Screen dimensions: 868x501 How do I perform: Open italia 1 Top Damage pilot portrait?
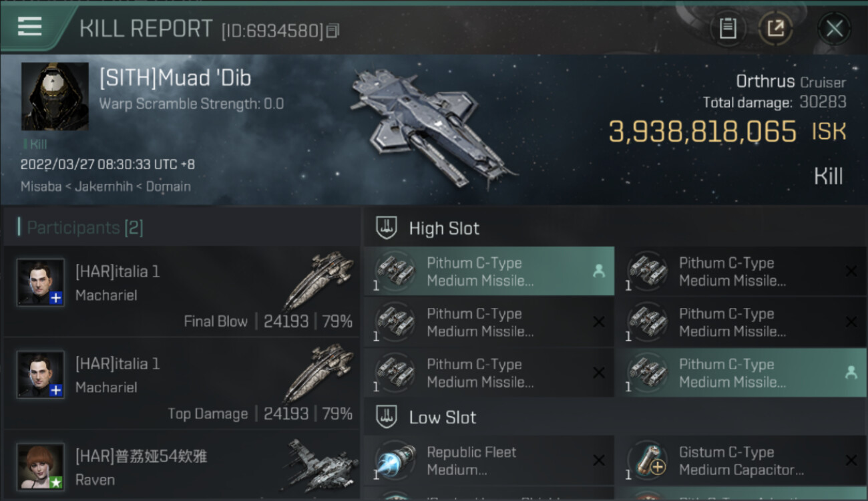41,375
